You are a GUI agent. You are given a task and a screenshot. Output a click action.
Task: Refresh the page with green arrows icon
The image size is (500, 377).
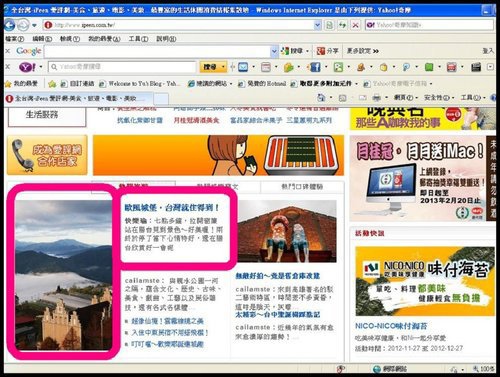coord(342,25)
